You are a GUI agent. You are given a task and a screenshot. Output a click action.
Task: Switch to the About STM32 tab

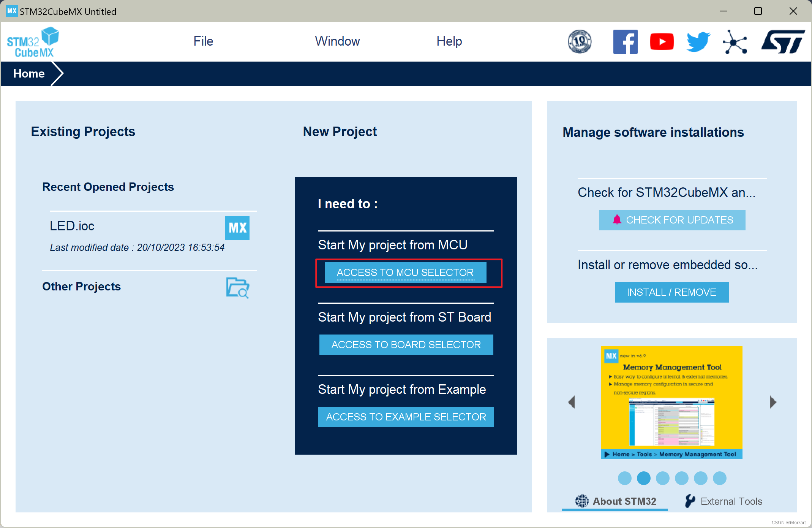coord(615,501)
